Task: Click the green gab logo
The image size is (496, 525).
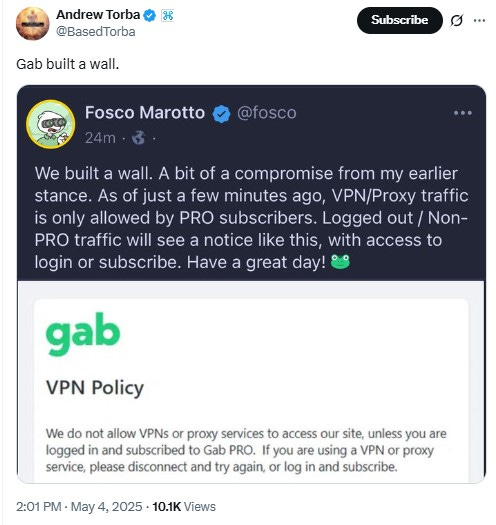Action: [83, 334]
